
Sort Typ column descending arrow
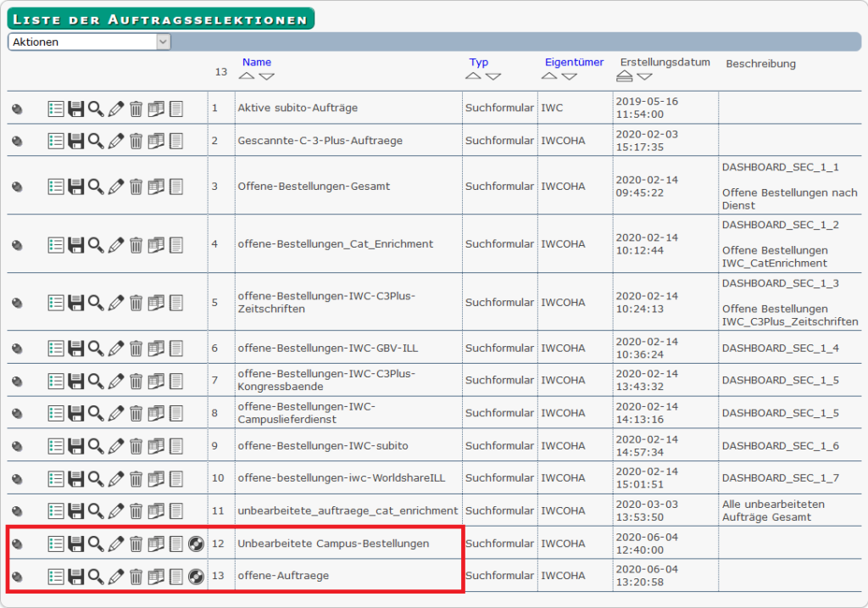pos(493,76)
